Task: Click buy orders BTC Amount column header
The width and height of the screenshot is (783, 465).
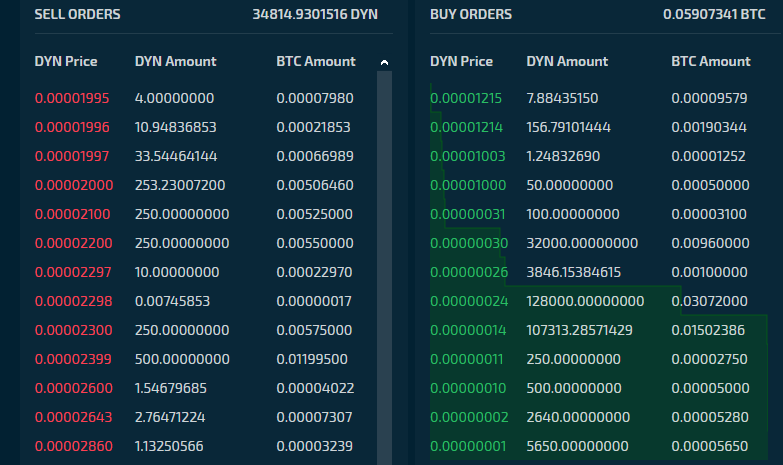Action: pos(711,61)
